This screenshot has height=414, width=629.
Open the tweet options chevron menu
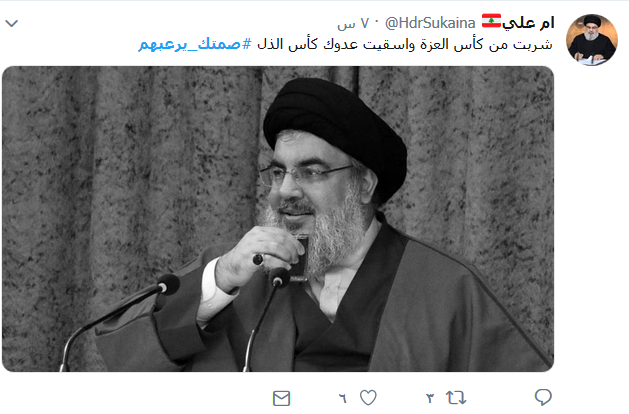12,23
